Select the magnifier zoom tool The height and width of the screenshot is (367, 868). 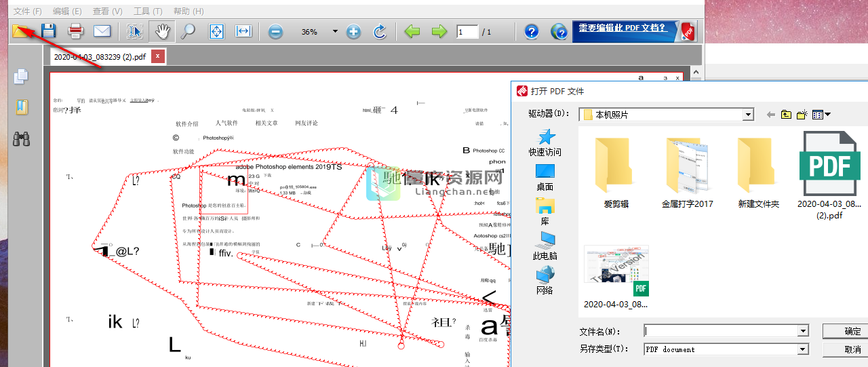[x=188, y=31]
